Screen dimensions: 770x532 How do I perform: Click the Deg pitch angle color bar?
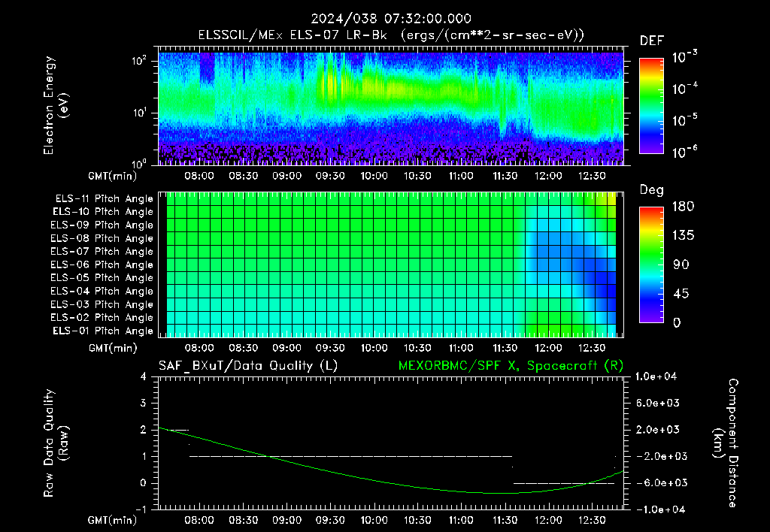pyautogui.click(x=651, y=264)
